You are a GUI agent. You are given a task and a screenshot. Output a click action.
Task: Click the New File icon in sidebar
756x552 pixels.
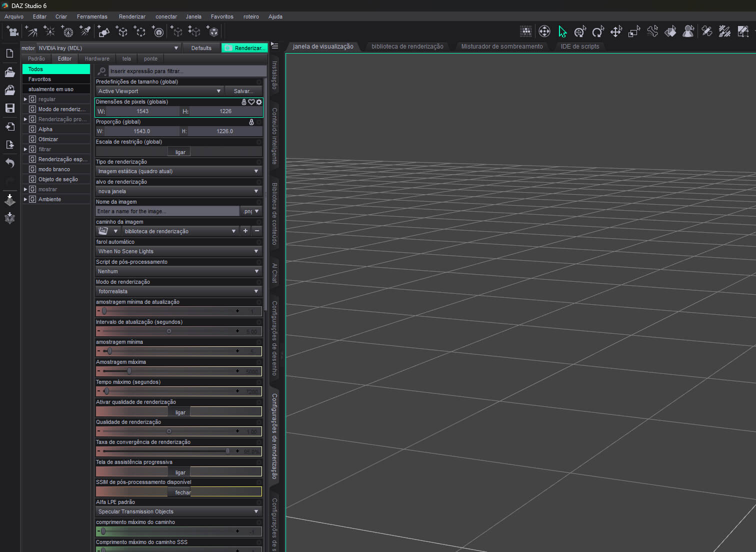pos(9,53)
